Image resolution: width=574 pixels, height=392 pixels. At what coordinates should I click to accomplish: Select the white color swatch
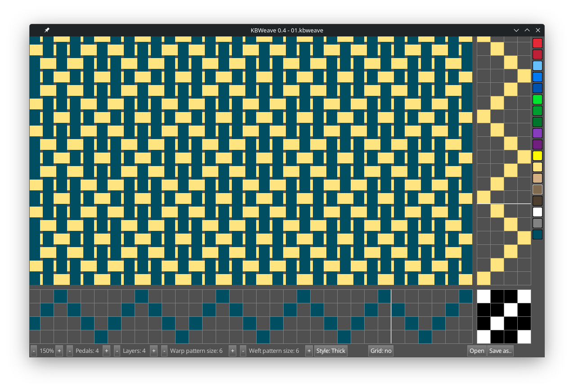point(538,212)
